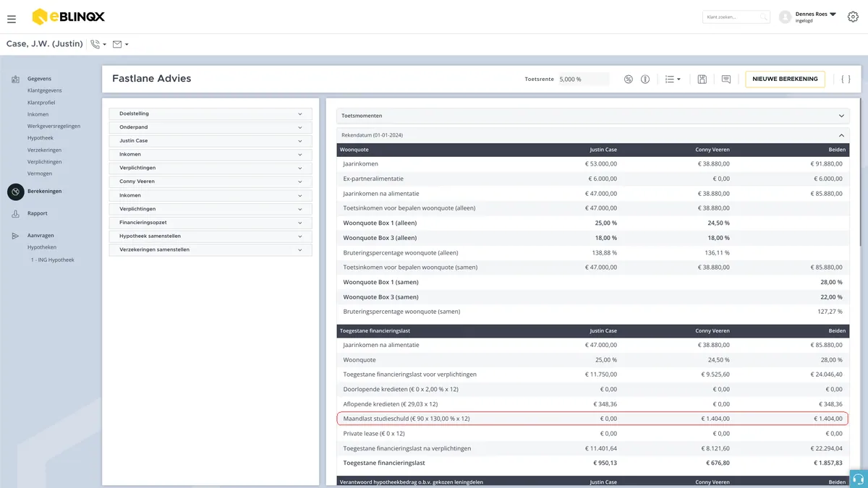868x488 pixels.
Task: Click the NIEUWE BEREKENING button
Action: pos(785,79)
